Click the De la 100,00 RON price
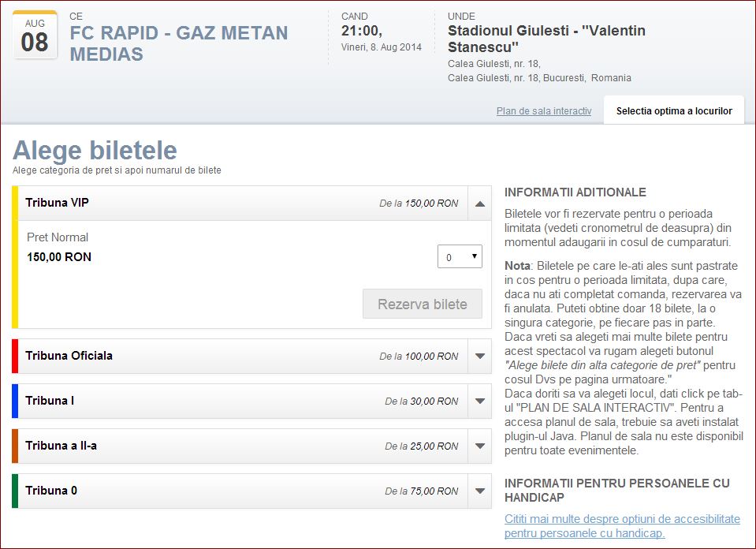 [419, 356]
